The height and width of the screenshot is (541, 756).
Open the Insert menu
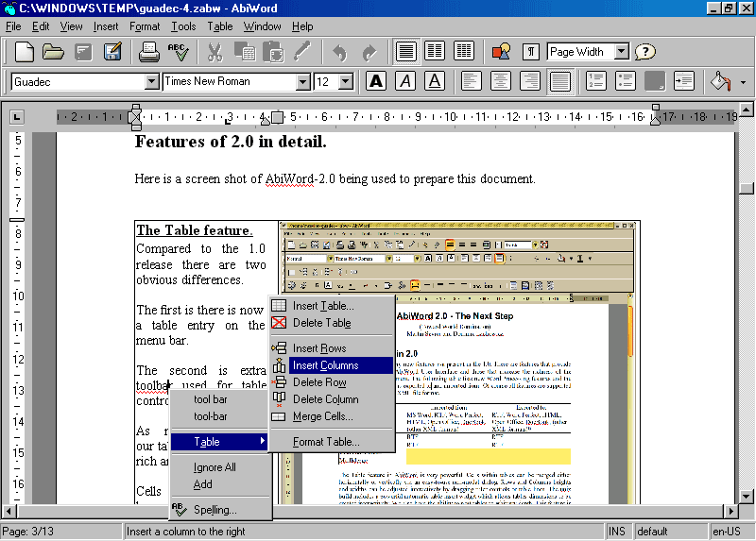(106, 26)
